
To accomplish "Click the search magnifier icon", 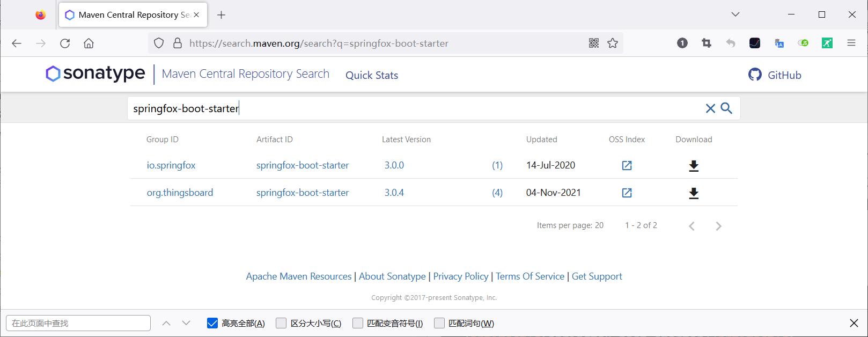I will point(726,108).
